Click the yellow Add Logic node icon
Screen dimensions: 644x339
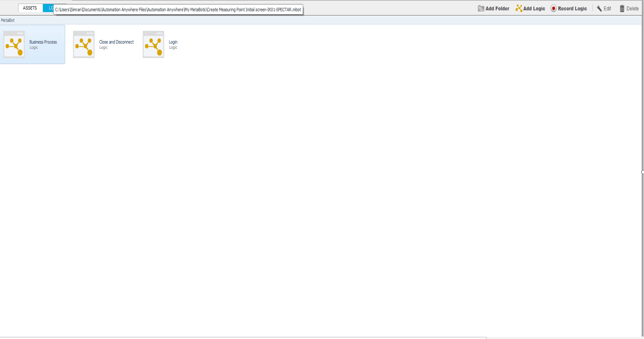[519, 8]
